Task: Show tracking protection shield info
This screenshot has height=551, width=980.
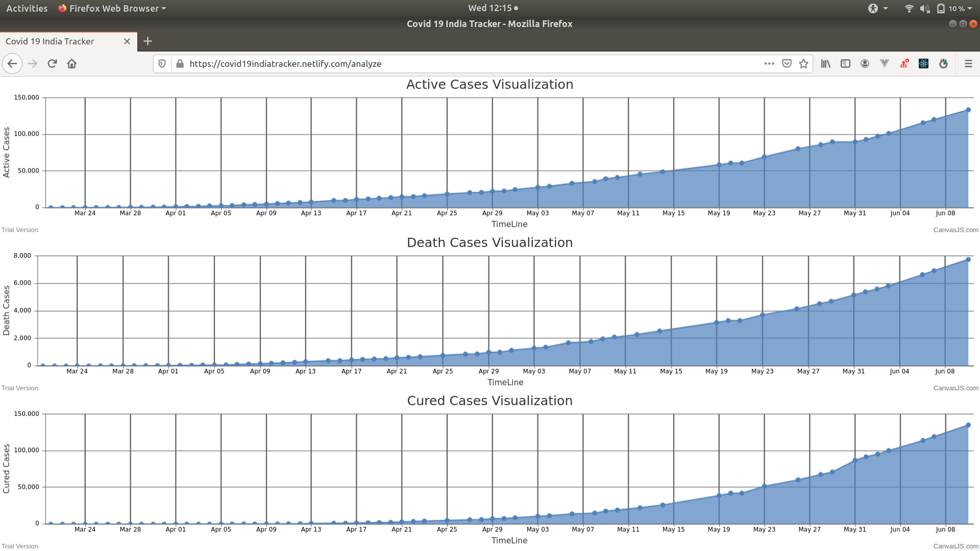Action: [162, 64]
